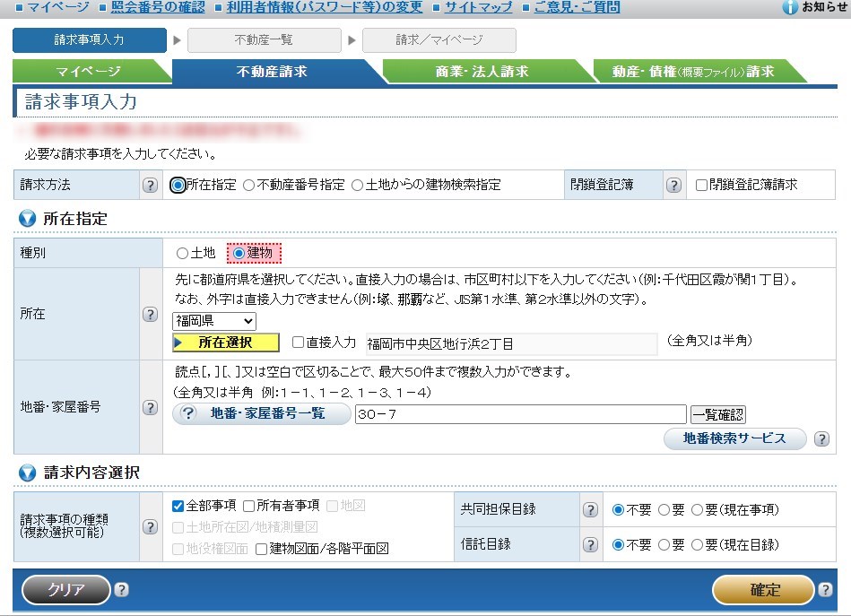The image size is (851, 616).
Task: Switch to 商業・法人請求 tab
Action: pos(482,72)
